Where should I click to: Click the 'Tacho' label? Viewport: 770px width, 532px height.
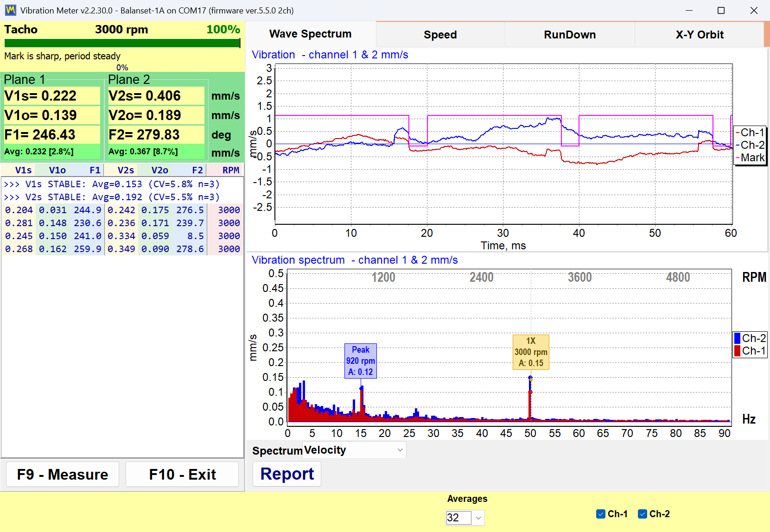(x=21, y=29)
